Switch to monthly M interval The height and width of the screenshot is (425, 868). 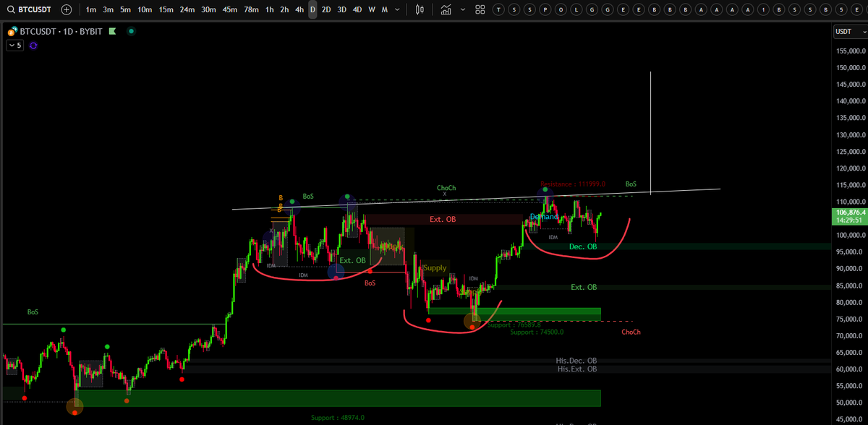tap(384, 9)
